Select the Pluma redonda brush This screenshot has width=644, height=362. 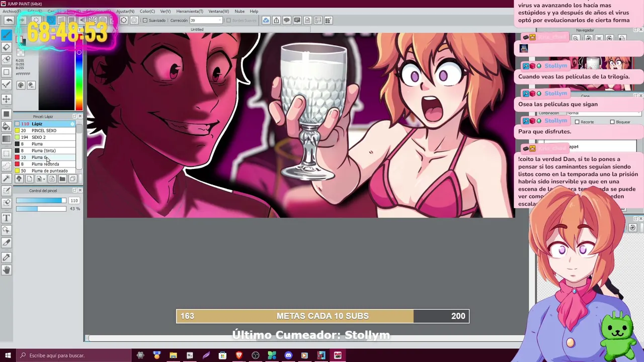pos(44,164)
